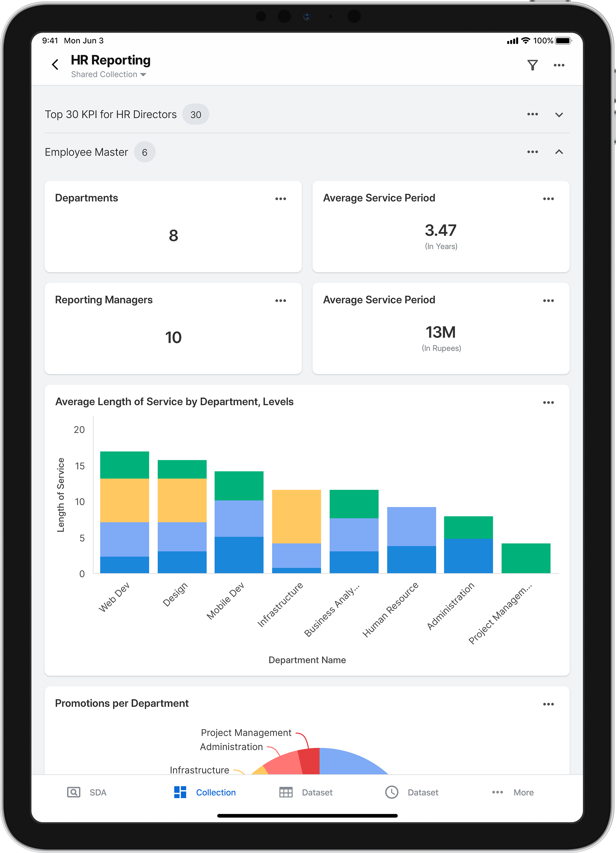616x853 pixels.
Task: Tap the Employee Master heading
Action: pyautogui.click(x=87, y=152)
